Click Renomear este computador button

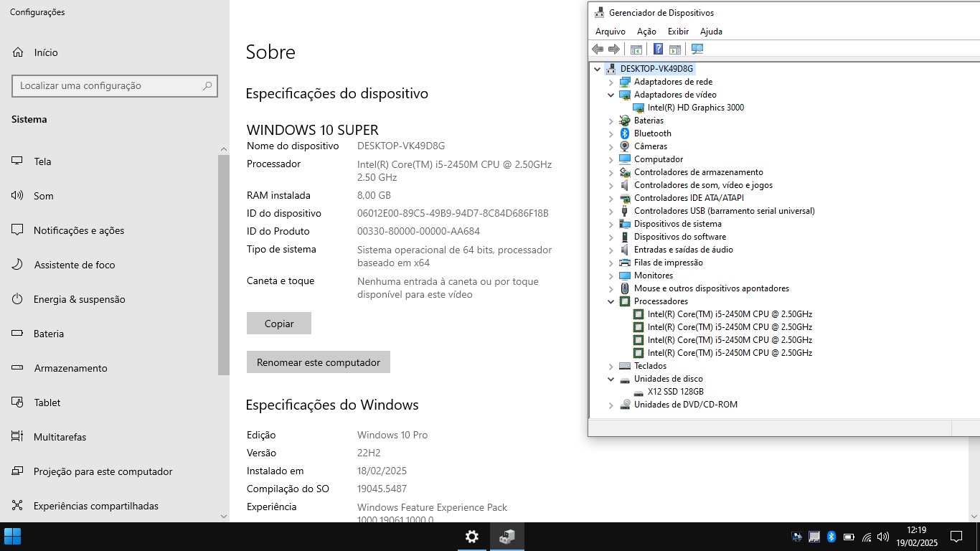click(x=319, y=362)
